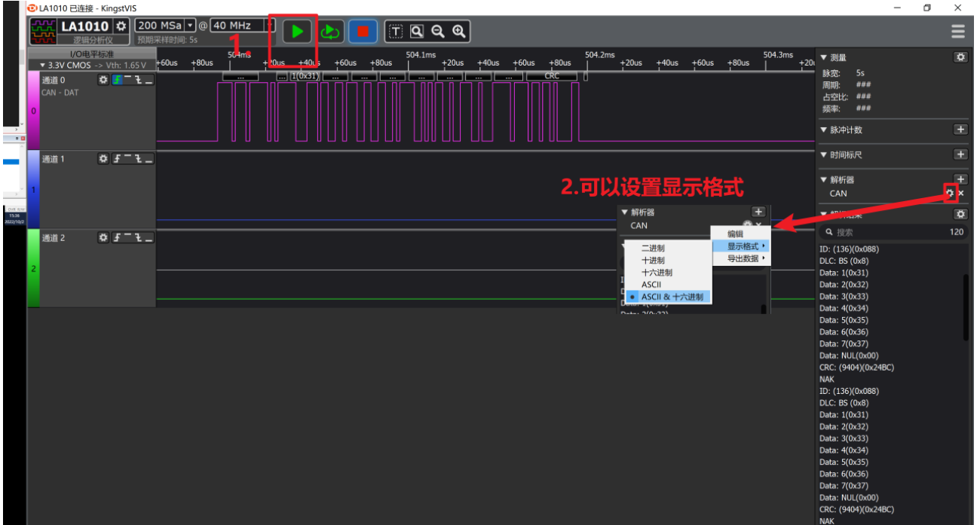
Task: Fit waveform to view with zoom-fit icon
Action: pyautogui.click(x=417, y=32)
